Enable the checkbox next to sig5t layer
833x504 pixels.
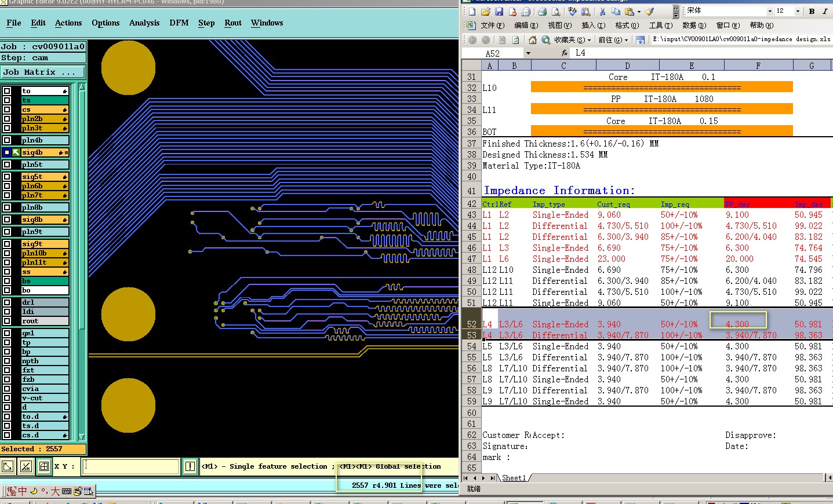coord(7,177)
